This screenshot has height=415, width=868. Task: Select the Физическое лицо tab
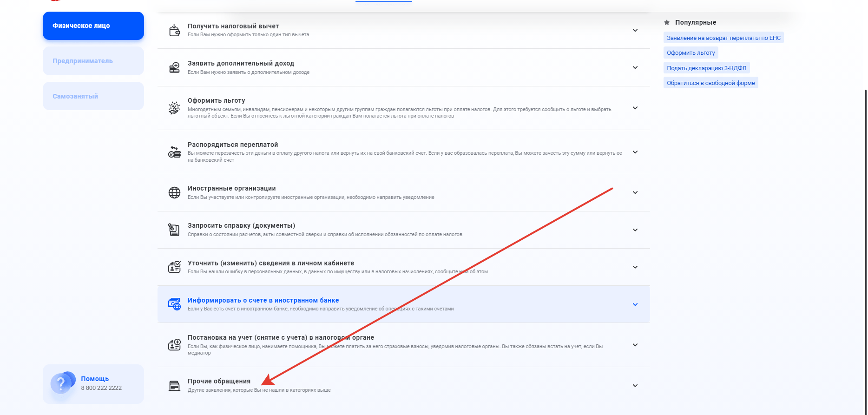(x=93, y=26)
